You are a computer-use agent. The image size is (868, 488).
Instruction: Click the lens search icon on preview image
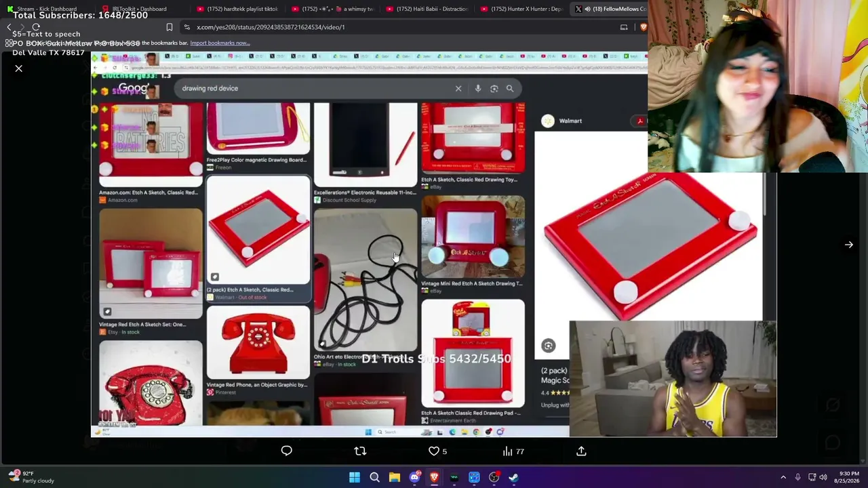coord(548,346)
